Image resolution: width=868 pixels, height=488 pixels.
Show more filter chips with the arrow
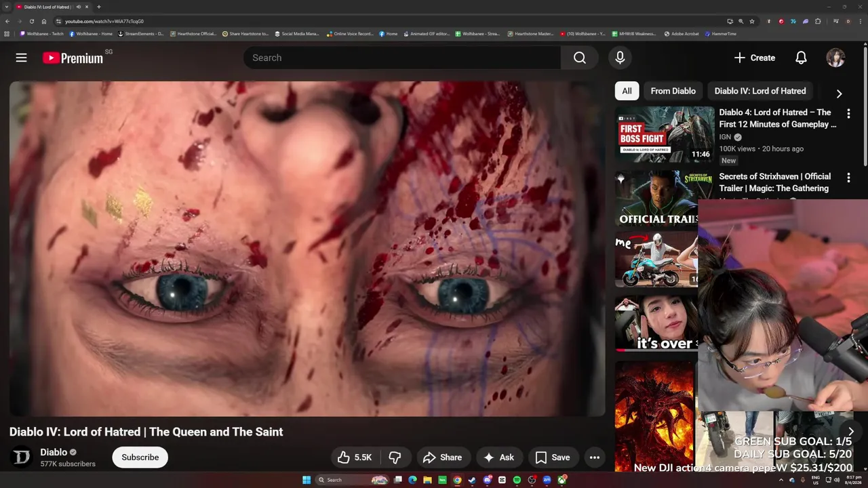point(839,94)
